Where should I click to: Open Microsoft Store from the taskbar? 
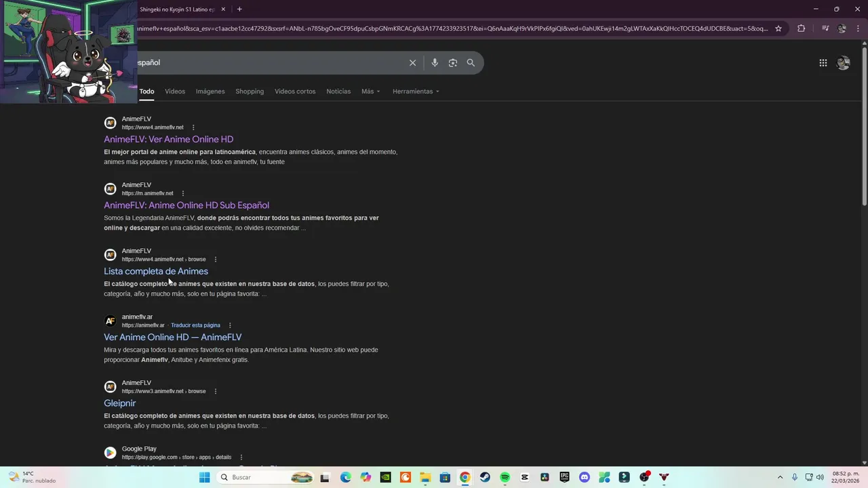(x=445, y=477)
